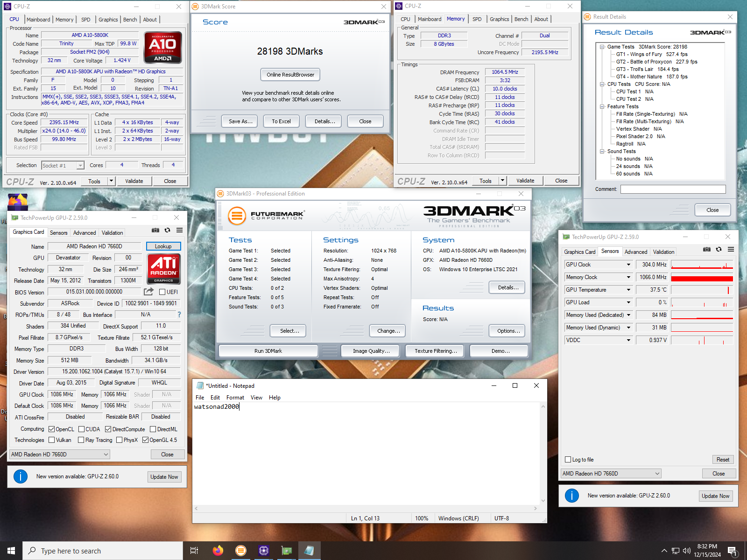The width and height of the screenshot is (747, 560).
Task: Open Tools dropdown arrow in left CPU-Z window
Action: (x=111, y=181)
